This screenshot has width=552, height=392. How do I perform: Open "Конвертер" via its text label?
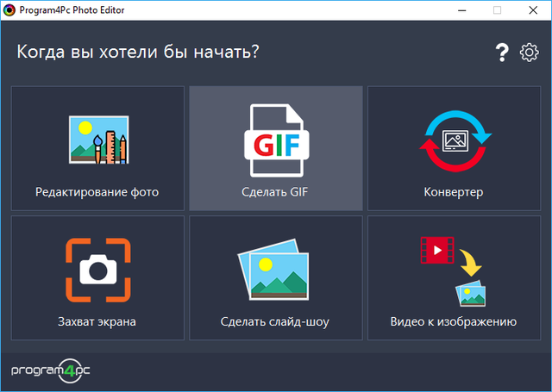pyautogui.click(x=454, y=191)
